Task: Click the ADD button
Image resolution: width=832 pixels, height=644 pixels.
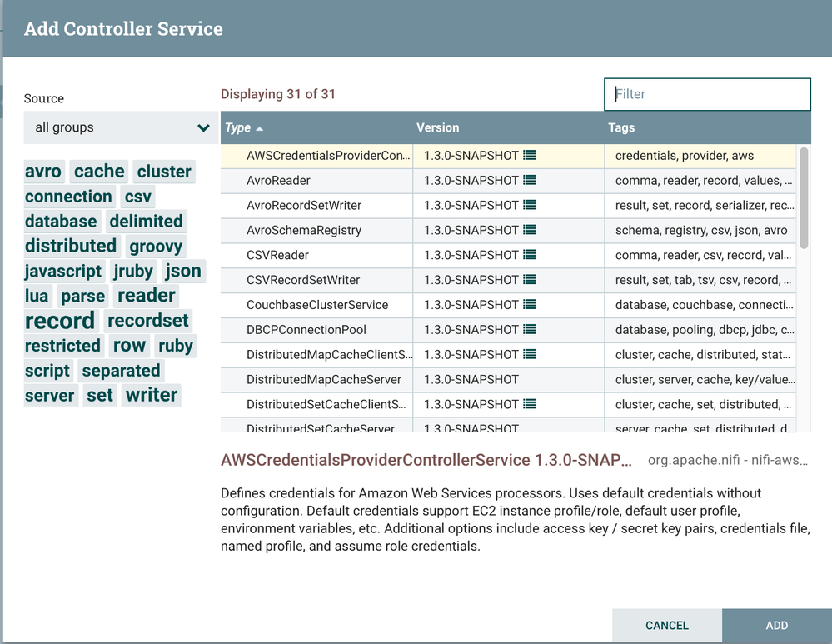Action: point(775,625)
